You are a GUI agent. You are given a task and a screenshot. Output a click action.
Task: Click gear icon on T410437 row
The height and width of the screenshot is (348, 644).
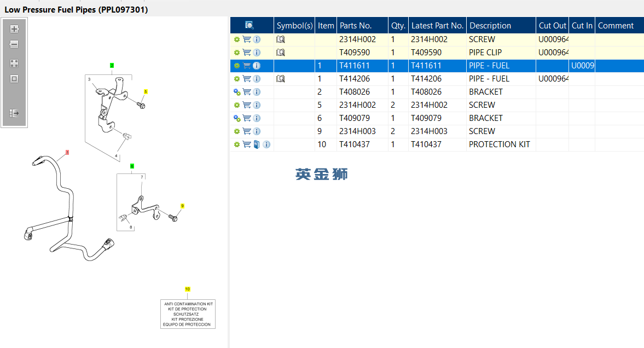(x=237, y=144)
